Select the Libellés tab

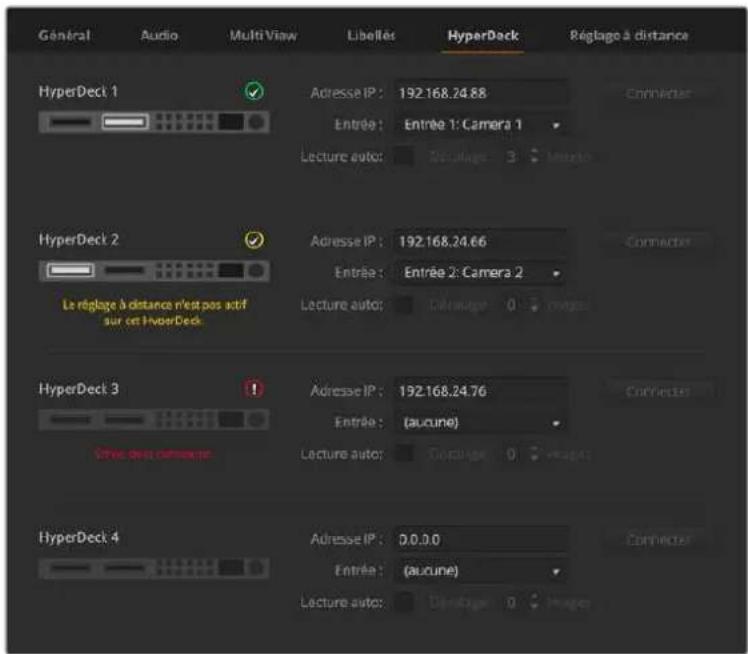pyautogui.click(x=371, y=35)
